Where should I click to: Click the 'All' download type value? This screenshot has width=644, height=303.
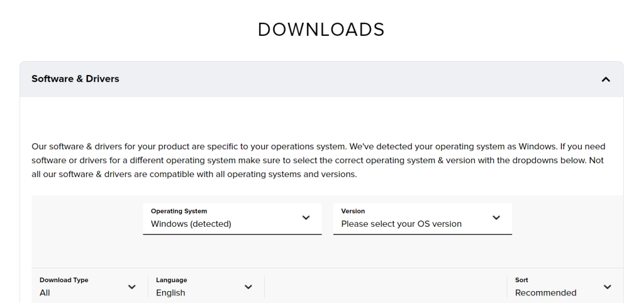45,293
